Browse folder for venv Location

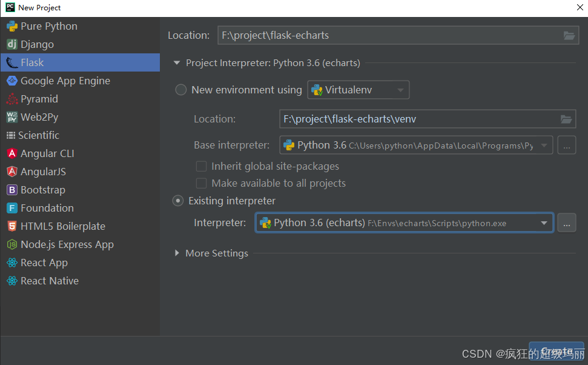(x=566, y=119)
